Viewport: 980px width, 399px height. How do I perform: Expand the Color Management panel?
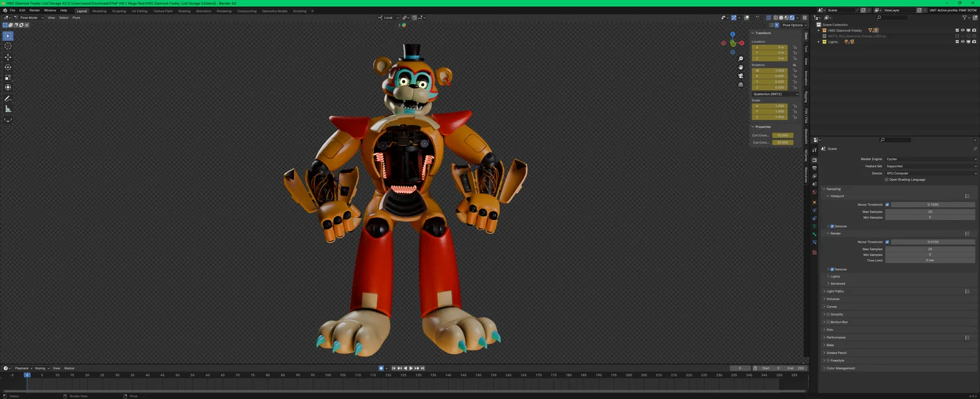[840, 368]
